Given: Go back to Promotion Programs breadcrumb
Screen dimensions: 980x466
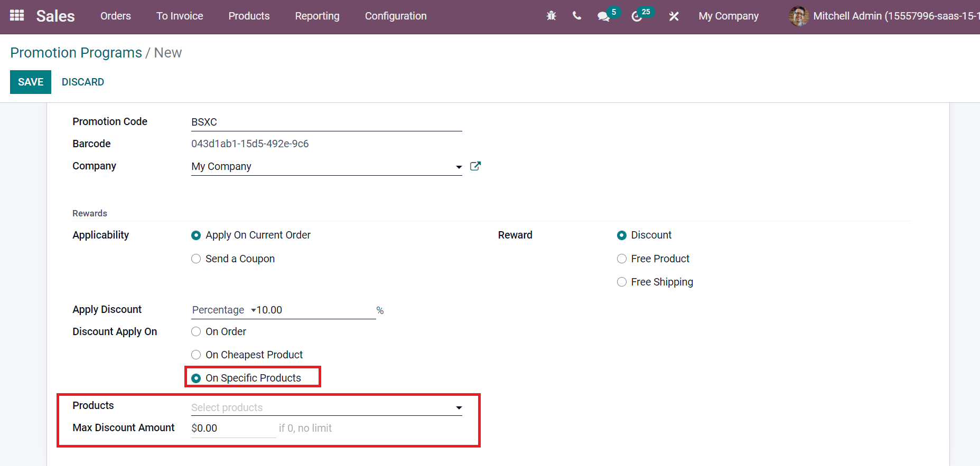Looking at the screenshot, I should click(x=76, y=53).
